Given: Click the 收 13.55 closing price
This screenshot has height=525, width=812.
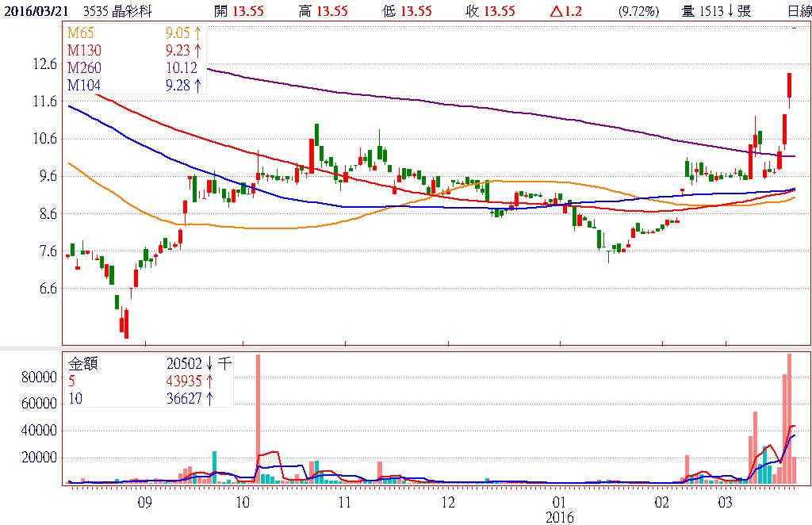Looking at the screenshot, I should 491,11.
